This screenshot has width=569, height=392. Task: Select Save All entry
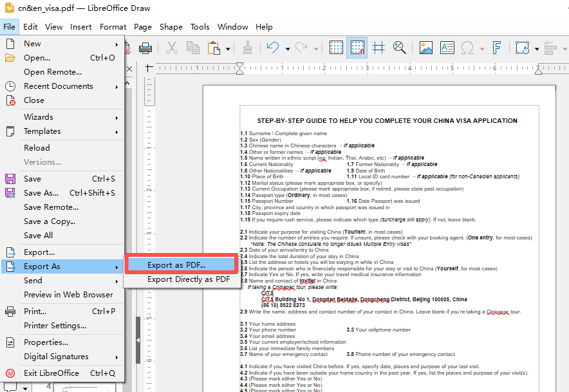62,235
